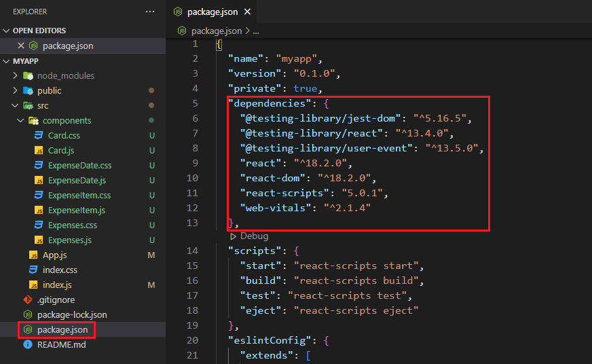Open App.js file
592x364 pixels.
[x=55, y=255]
